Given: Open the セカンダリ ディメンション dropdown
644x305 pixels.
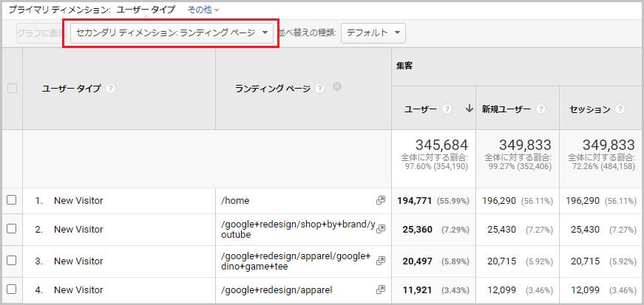Looking at the screenshot, I should click(x=172, y=32).
